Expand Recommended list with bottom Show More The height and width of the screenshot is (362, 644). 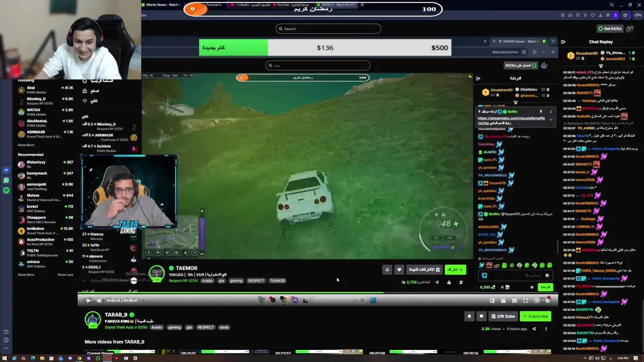pos(26,275)
